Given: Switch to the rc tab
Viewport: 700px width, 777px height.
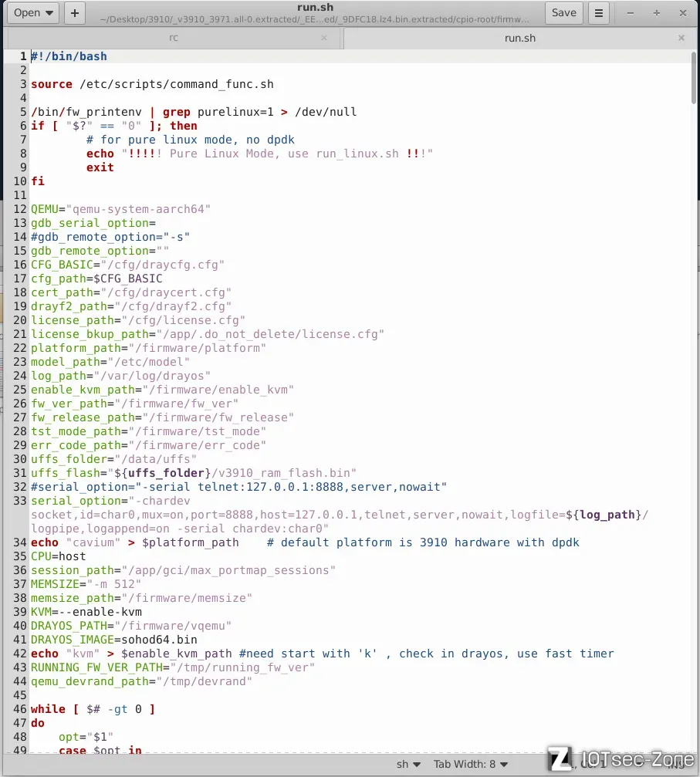Looking at the screenshot, I should pos(174,38).
